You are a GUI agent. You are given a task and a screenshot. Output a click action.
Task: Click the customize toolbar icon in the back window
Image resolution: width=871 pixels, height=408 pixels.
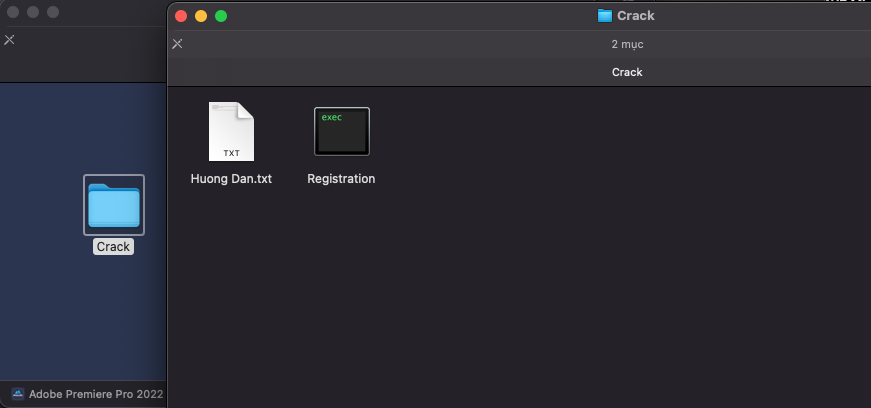click(9, 39)
